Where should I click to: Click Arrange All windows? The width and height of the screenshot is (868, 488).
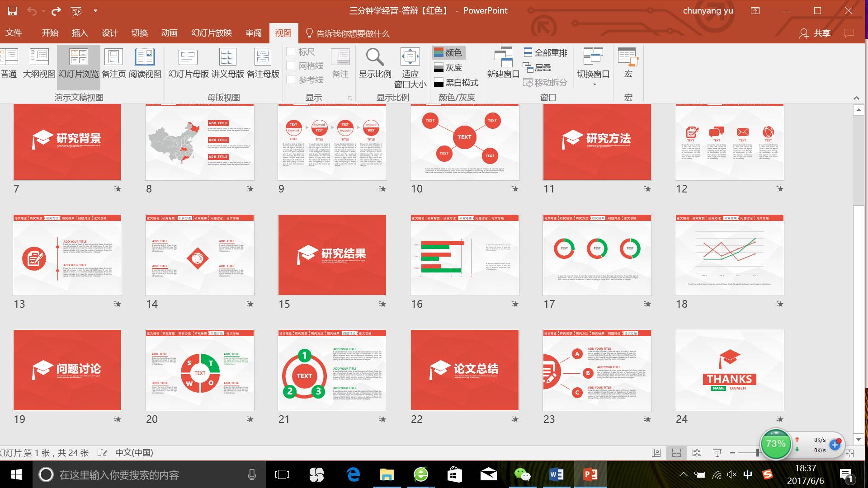click(545, 53)
